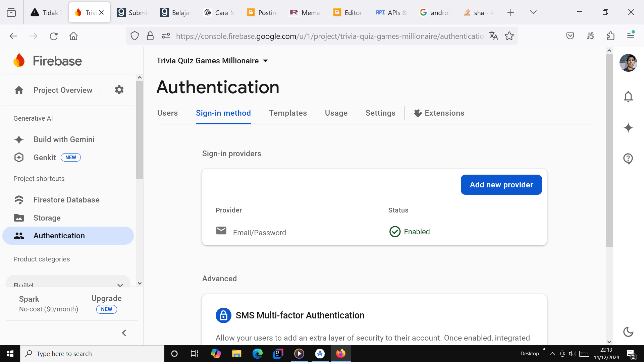Go back to previous page
This screenshot has height=362, width=644.
(13, 36)
